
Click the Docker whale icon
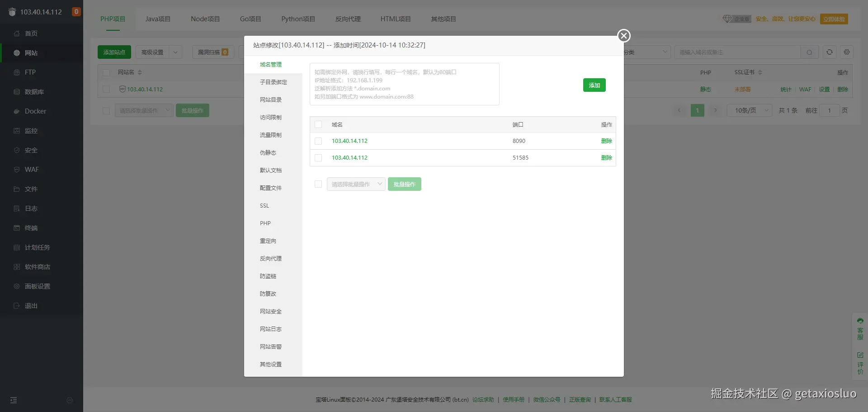(x=17, y=111)
